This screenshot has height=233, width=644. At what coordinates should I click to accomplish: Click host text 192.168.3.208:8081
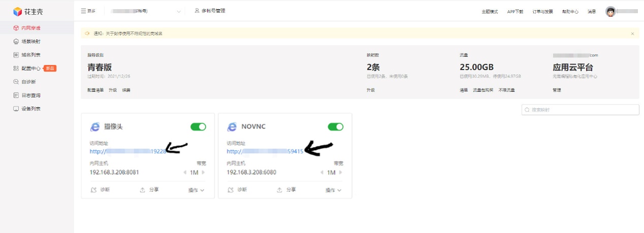[x=114, y=173]
